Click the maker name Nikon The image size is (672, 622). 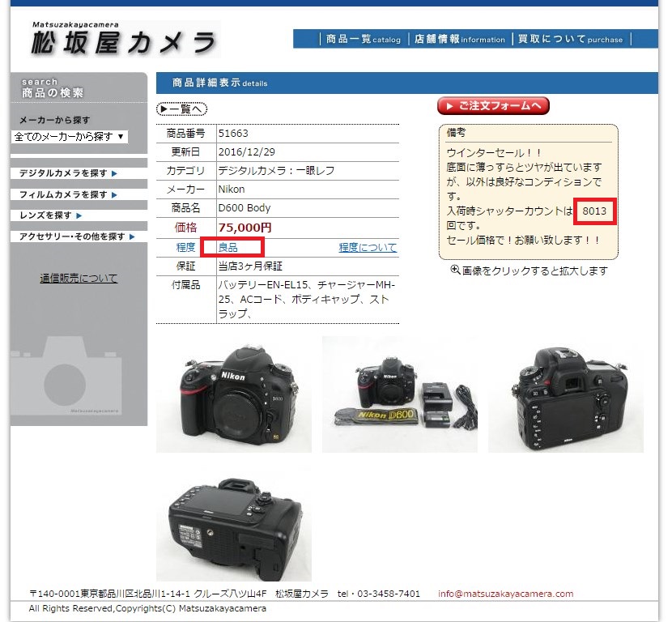click(232, 189)
